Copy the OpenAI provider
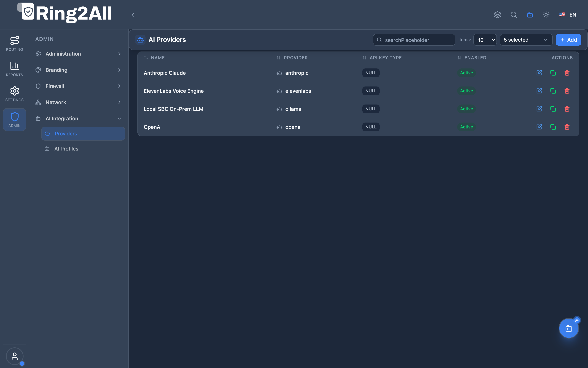Viewport: 588px width, 368px height. [x=553, y=127]
